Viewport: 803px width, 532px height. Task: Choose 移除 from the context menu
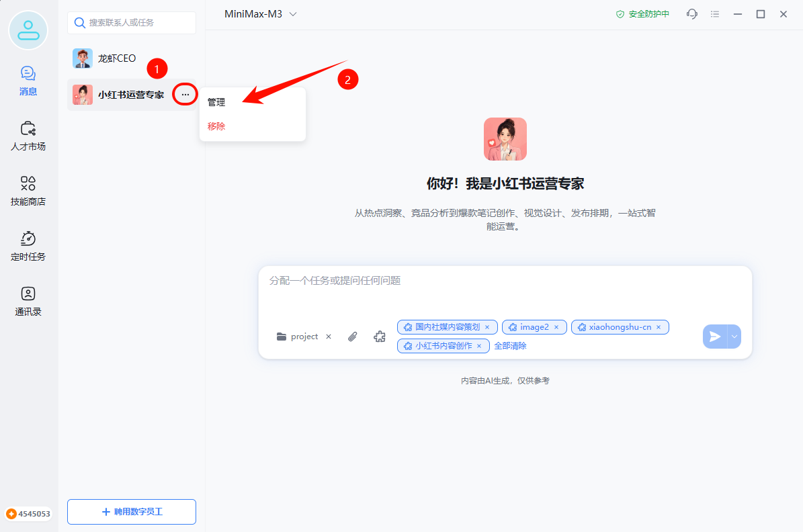pyautogui.click(x=216, y=126)
